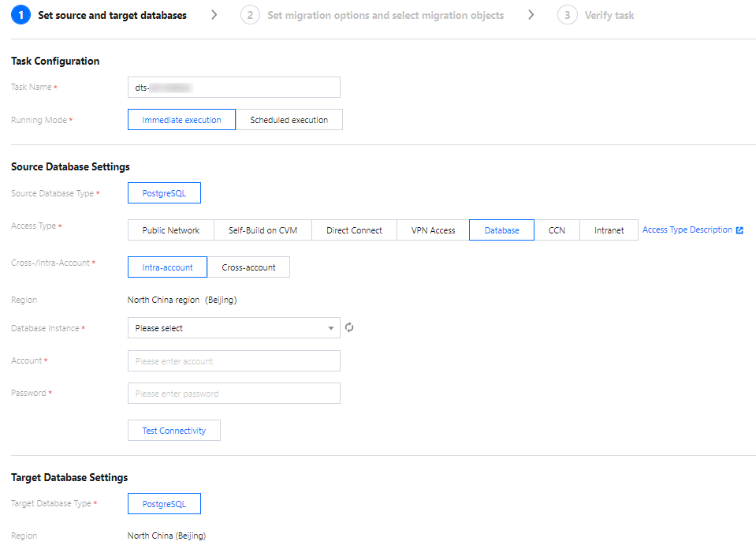The height and width of the screenshot is (545, 756).
Task: Click step 1 circle icon
Action: 20,15
